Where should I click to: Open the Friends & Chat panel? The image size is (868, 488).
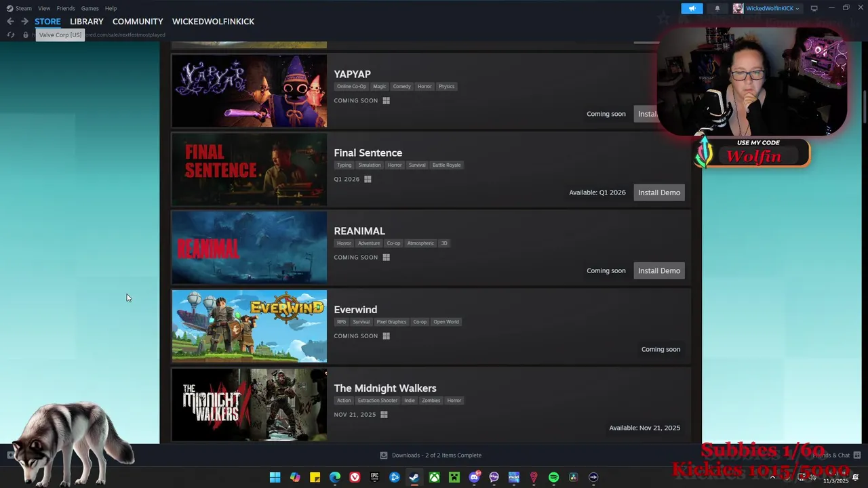click(837, 455)
